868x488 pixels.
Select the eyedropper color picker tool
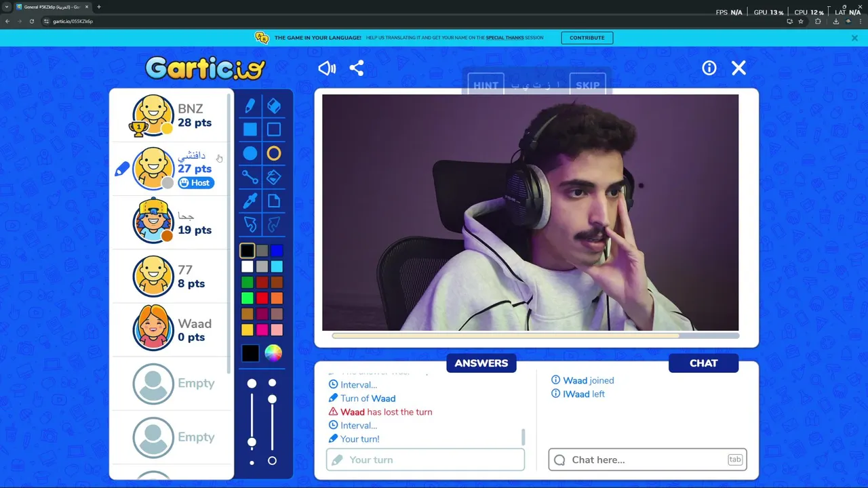pyautogui.click(x=250, y=201)
